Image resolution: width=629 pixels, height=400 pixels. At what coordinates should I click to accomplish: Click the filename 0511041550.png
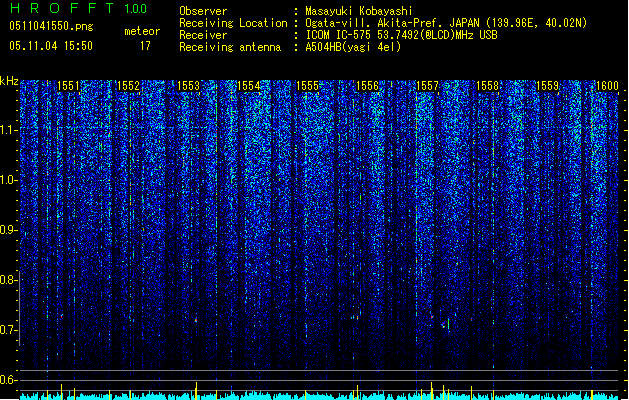51,26
